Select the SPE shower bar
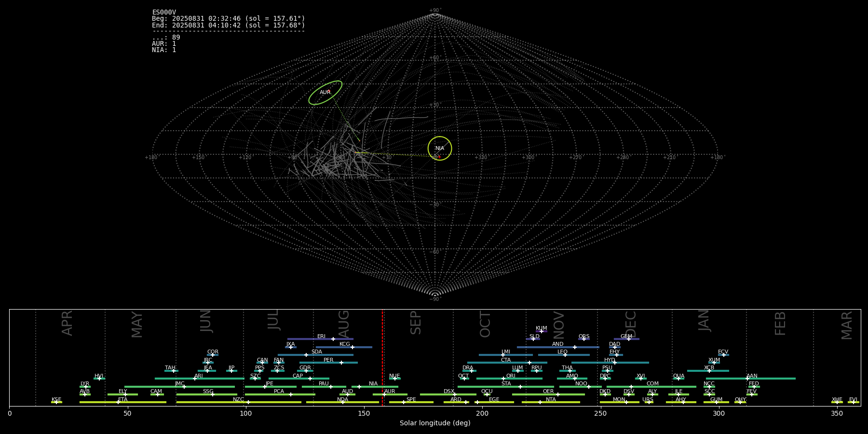Screen dimensions: 868x434 tap(411, 402)
